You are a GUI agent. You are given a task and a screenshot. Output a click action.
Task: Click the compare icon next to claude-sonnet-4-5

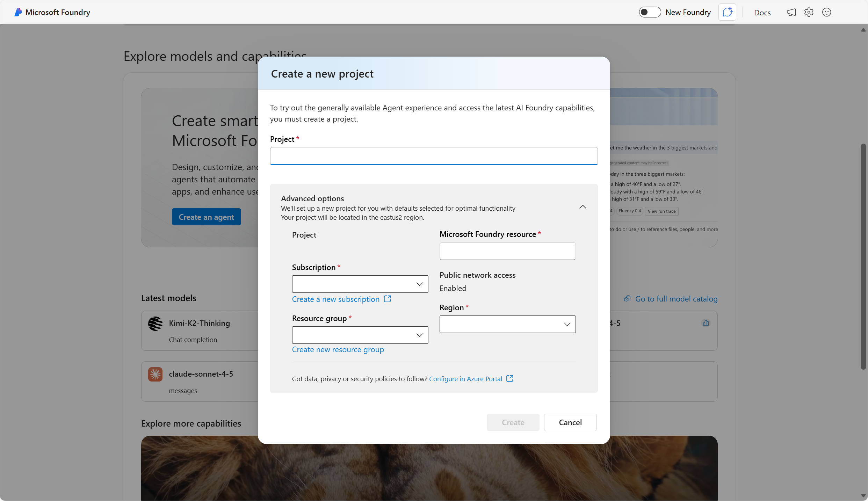point(706,323)
